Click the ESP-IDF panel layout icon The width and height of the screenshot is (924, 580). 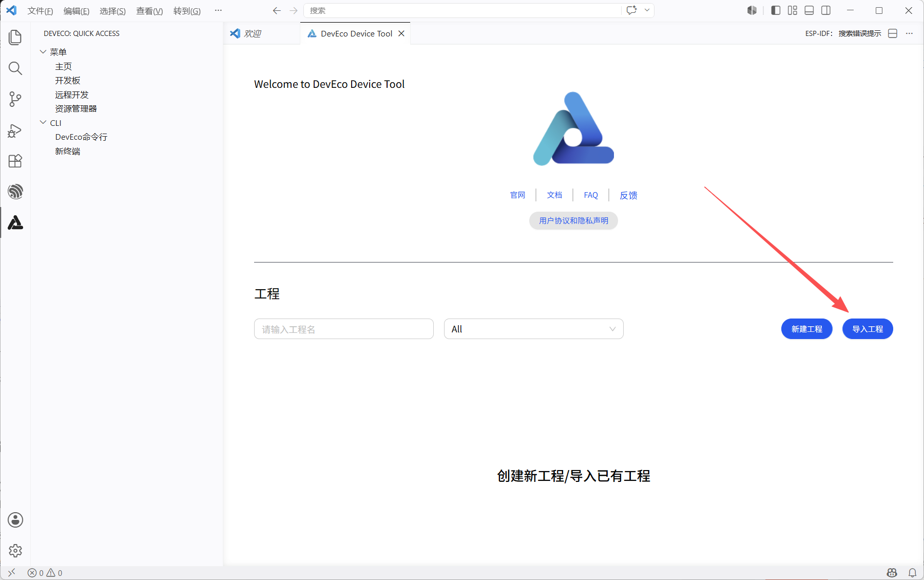893,33
